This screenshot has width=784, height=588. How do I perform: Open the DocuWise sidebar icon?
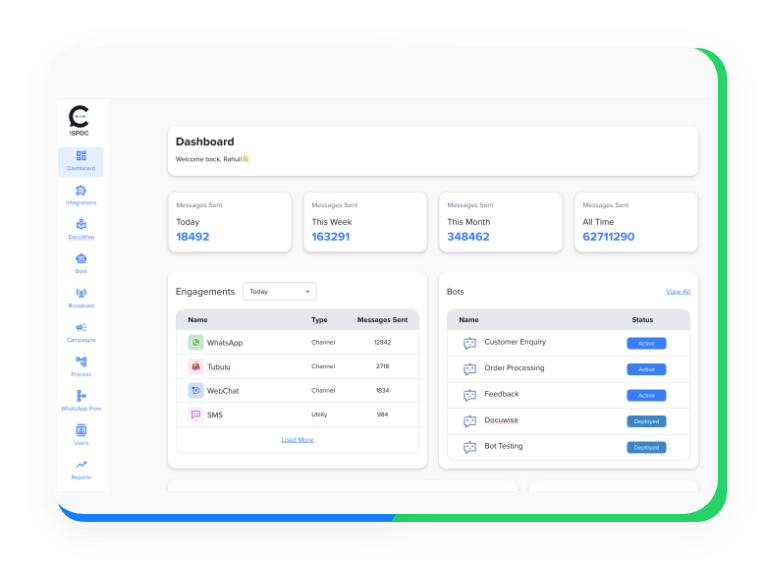(81, 224)
